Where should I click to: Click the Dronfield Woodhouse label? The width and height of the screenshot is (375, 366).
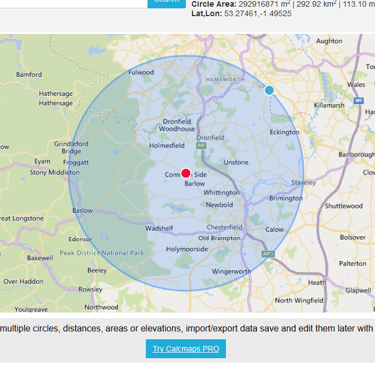pyautogui.click(x=177, y=125)
